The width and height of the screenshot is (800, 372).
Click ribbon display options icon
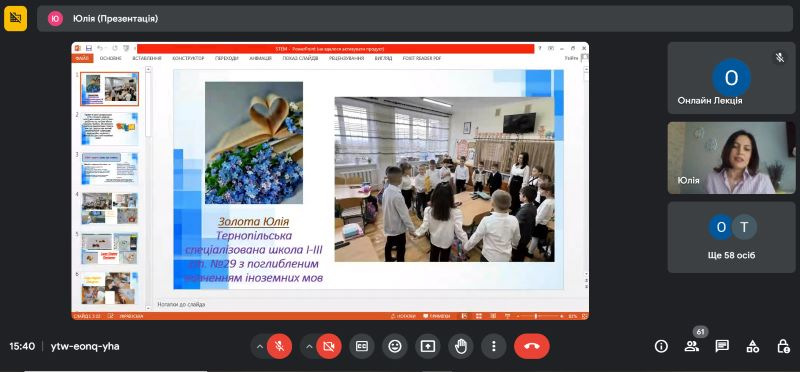click(x=551, y=48)
